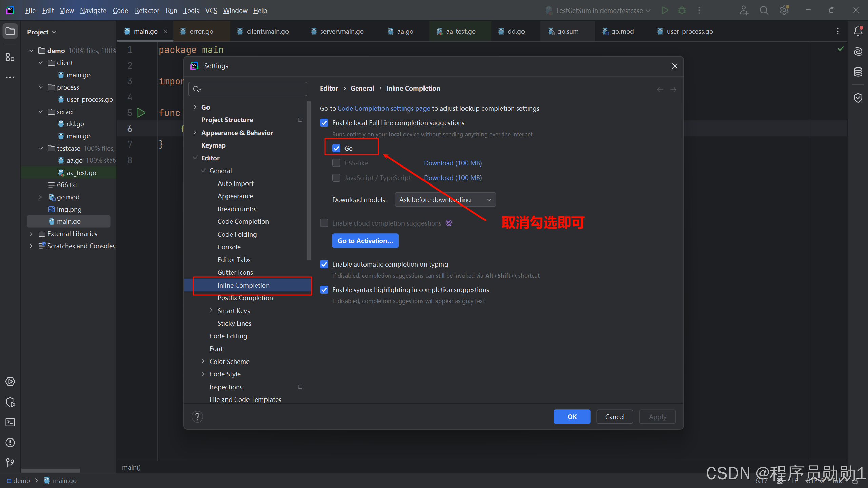Open the Refactor menu

(x=147, y=11)
